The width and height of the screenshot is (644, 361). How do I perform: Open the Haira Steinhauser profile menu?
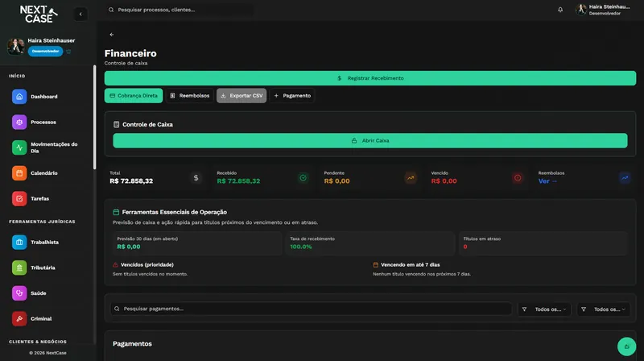click(603, 10)
